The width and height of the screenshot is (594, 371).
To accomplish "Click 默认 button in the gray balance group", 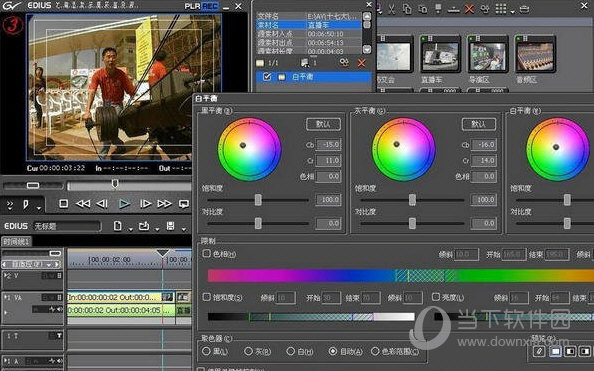I will pyautogui.click(x=478, y=124).
